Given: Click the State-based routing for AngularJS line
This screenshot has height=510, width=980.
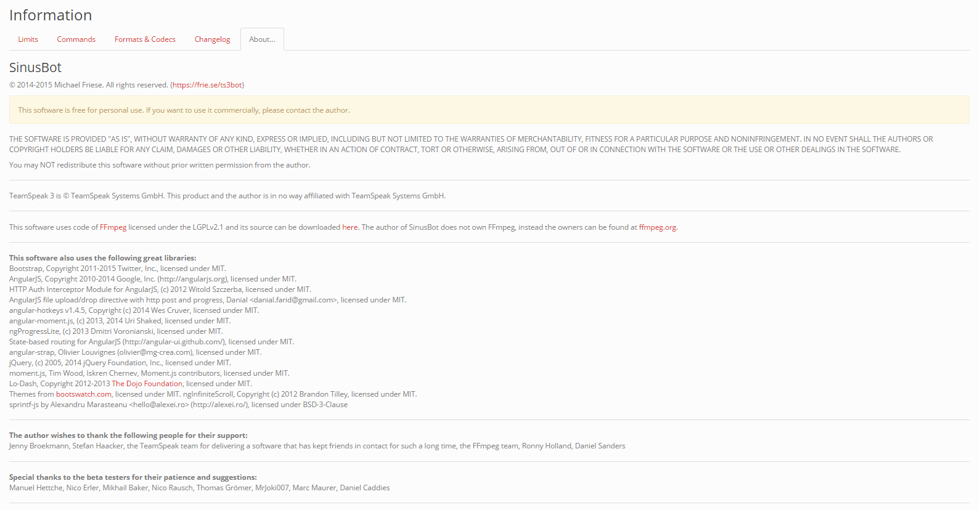Looking at the screenshot, I should coord(152,342).
